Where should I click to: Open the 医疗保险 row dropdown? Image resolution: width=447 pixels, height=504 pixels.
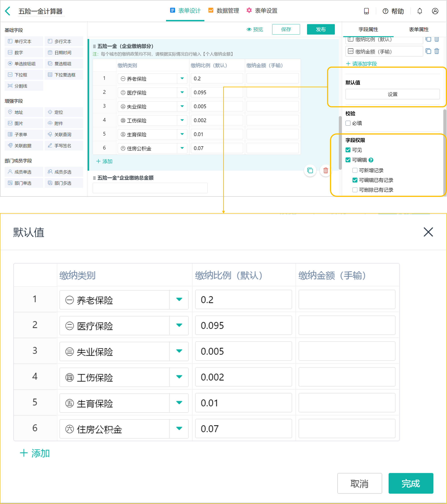tap(182, 92)
